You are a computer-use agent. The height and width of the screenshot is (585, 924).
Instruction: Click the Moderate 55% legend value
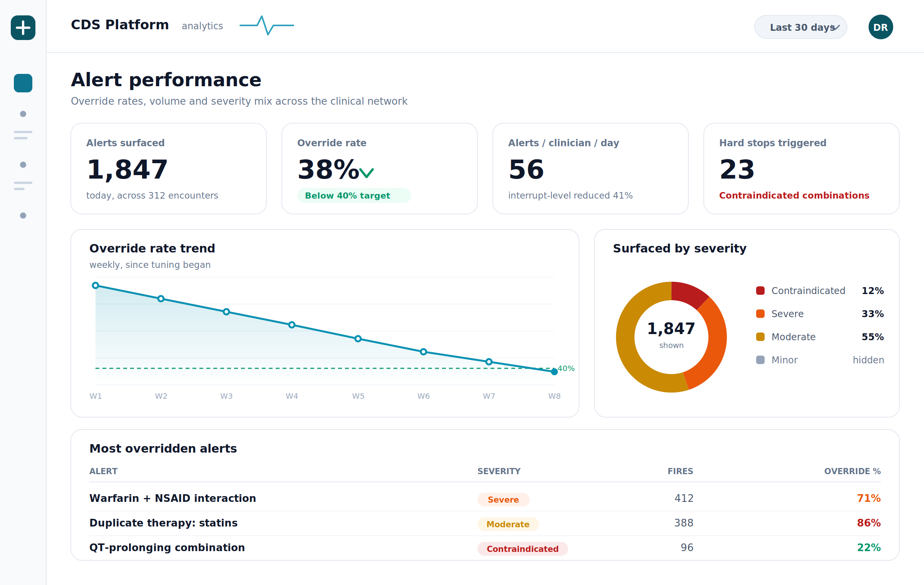[x=872, y=337]
